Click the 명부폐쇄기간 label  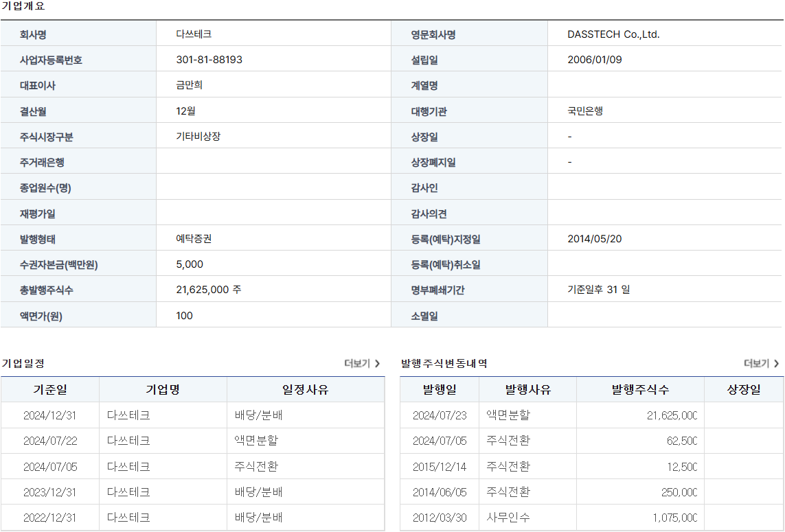point(438,290)
